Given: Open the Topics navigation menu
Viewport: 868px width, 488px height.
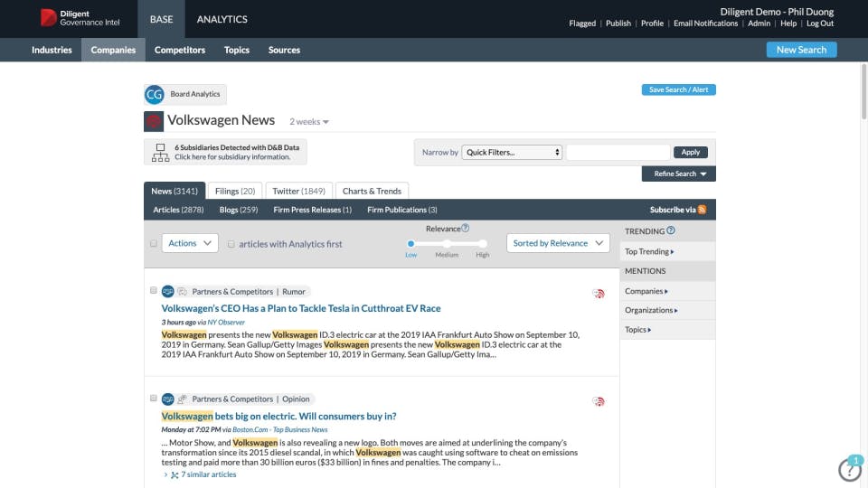Looking at the screenshot, I should coord(236,50).
